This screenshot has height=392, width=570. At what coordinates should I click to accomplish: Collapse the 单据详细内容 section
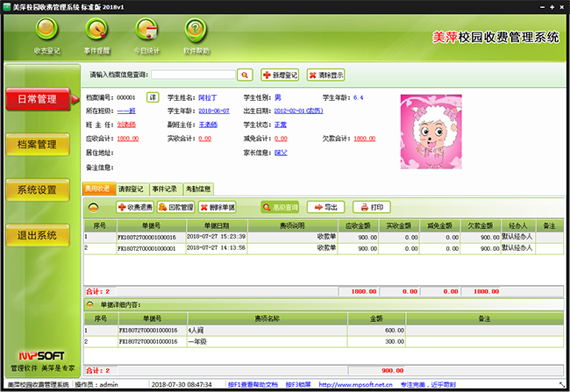[x=92, y=303]
